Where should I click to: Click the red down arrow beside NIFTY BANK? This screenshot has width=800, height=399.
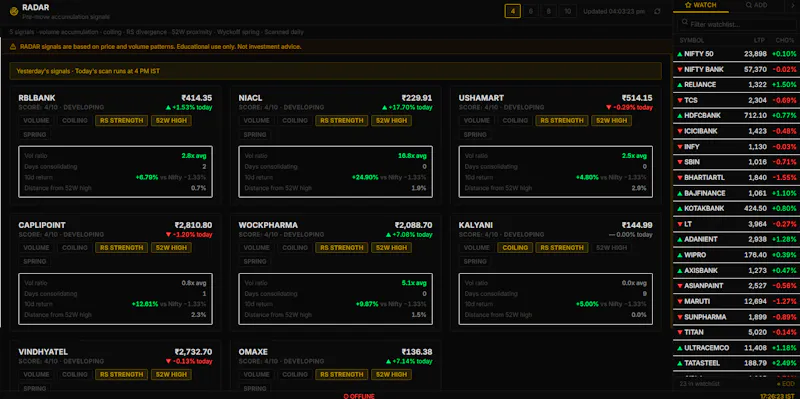click(x=680, y=69)
